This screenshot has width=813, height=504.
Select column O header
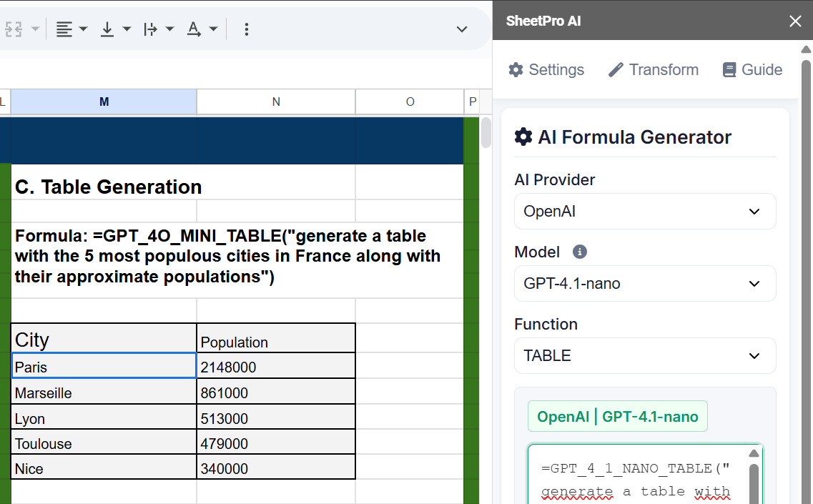(410, 102)
